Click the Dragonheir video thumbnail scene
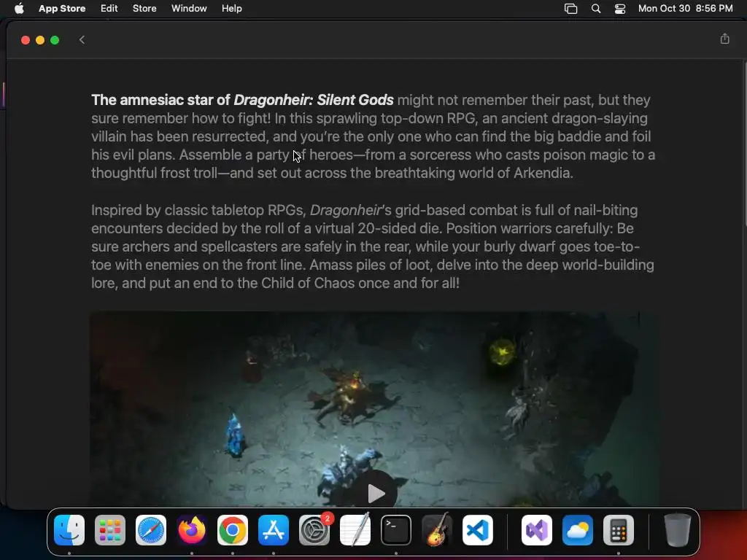 (x=374, y=410)
